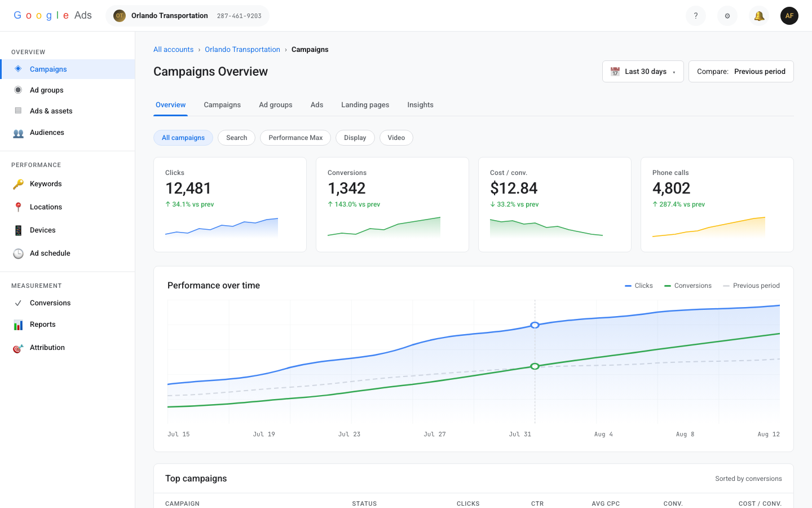The image size is (812, 508).
Task: Sort by the STATUS column header
Action: pyautogui.click(x=364, y=503)
